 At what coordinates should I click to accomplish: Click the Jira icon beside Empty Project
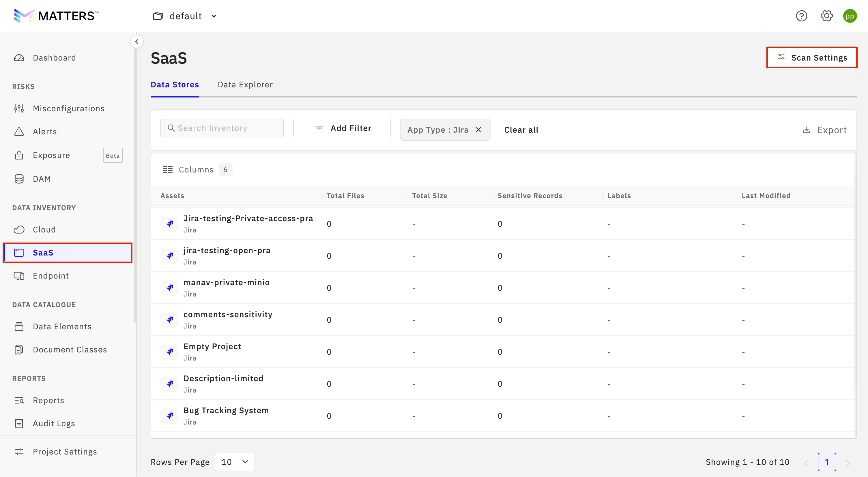(x=170, y=352)
